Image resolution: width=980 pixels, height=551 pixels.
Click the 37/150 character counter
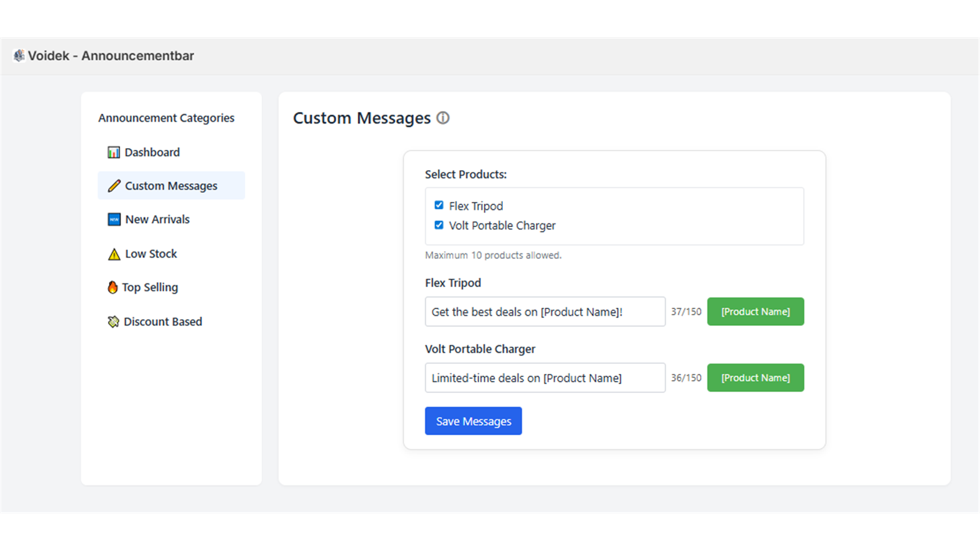(686, 311)
